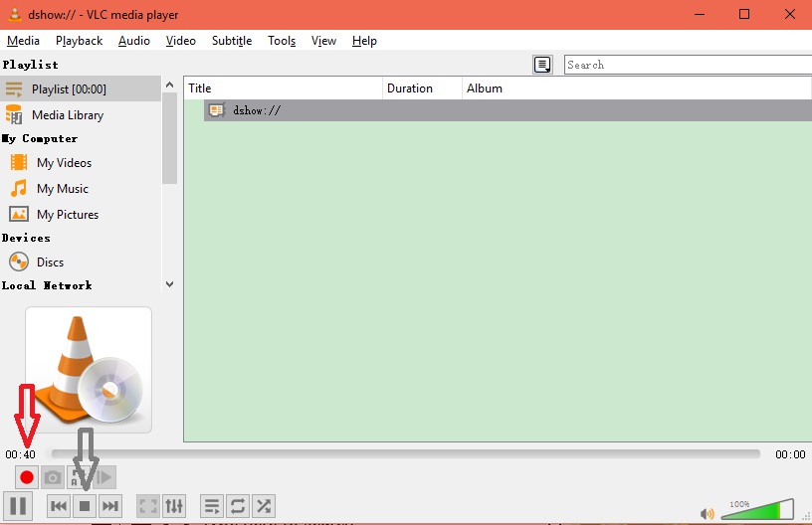
Task: Open the Video menu
Action: [x=181, y=41]
